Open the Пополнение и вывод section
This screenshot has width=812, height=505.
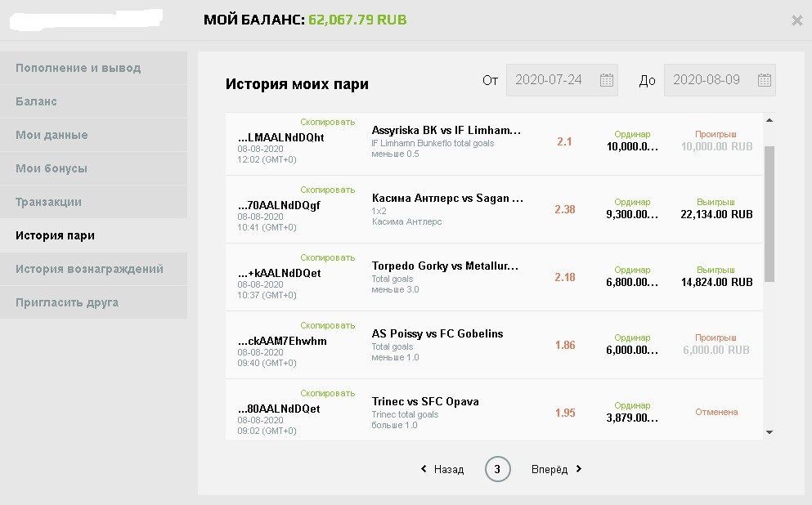coord(79,68)
